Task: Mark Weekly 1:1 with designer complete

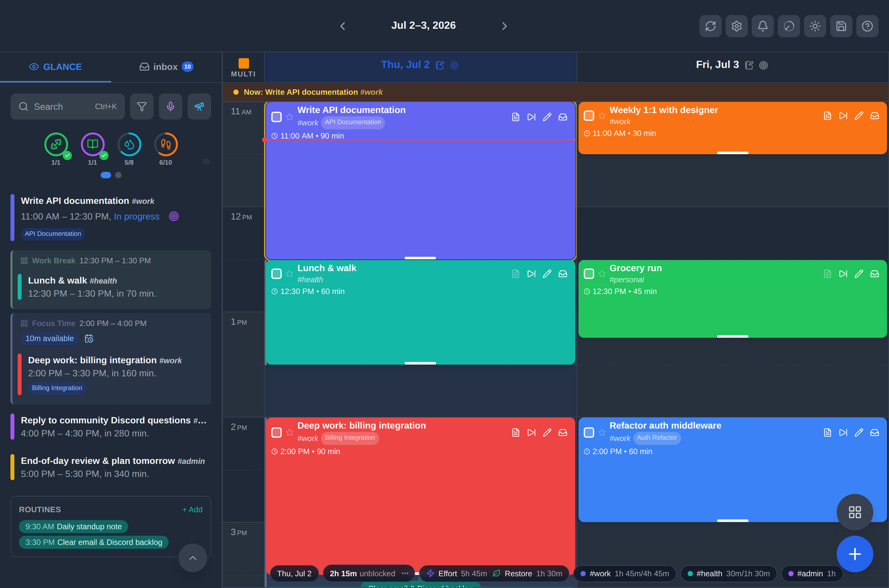Action: [588, 115]
